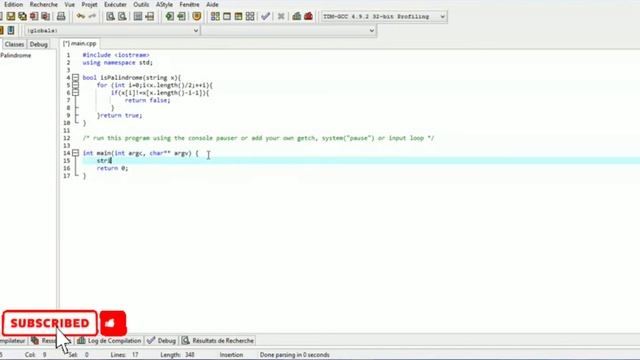Click the Goto line toolbar icon
The height and width of the screenshot is (360, 640).
150,16
